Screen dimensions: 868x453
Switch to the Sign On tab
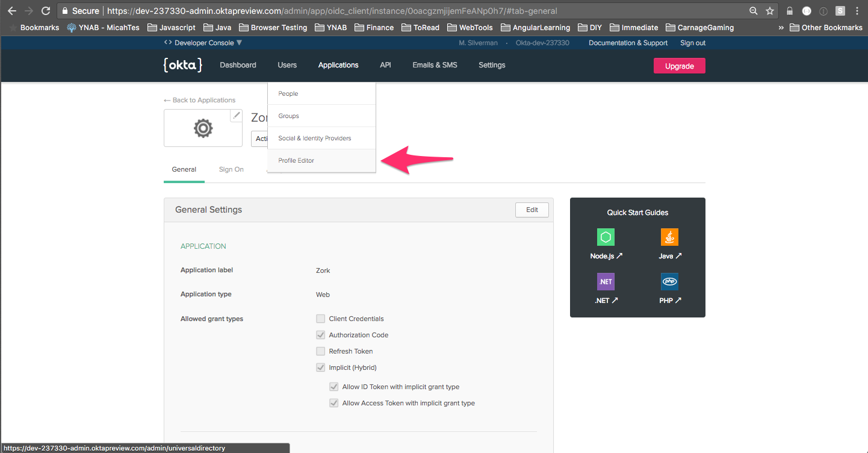pyautogui.click(x=231, y=169)
